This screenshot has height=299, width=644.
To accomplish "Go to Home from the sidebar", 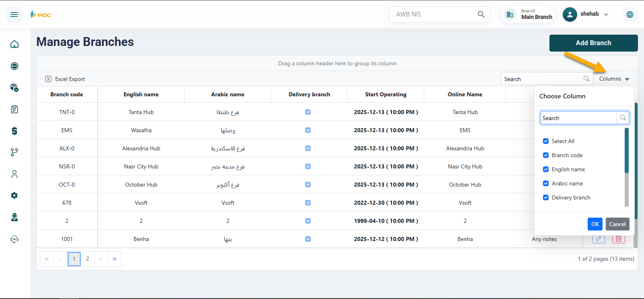I will (14, 44).
